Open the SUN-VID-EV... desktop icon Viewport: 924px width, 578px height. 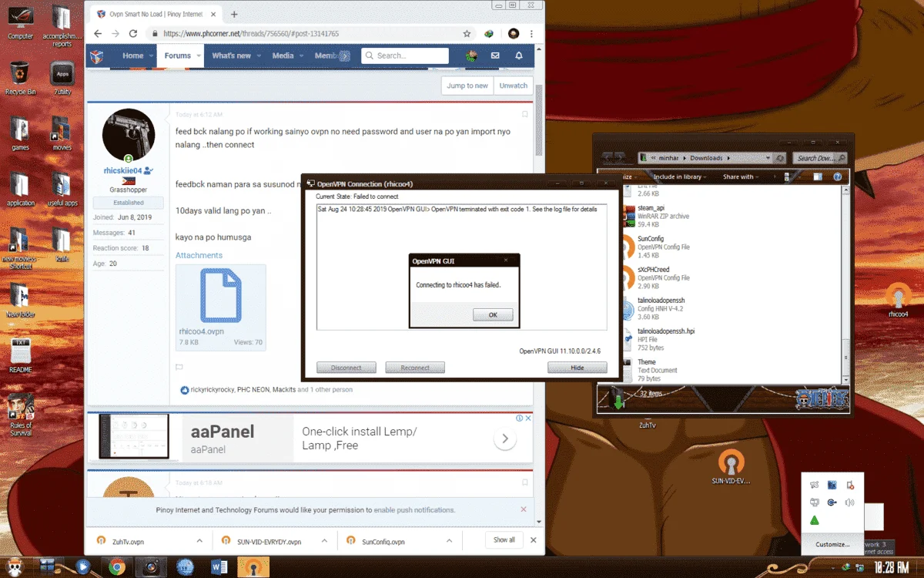[731, 467]
